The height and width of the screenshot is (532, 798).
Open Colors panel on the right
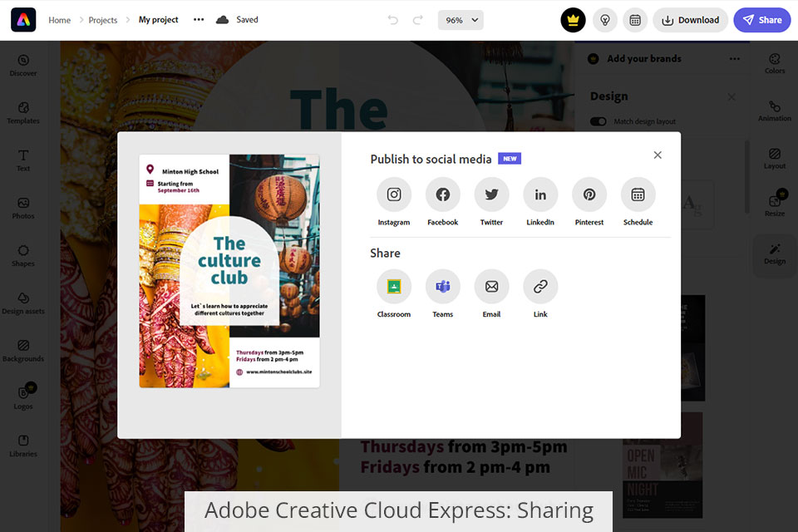[x=775, y=64]
